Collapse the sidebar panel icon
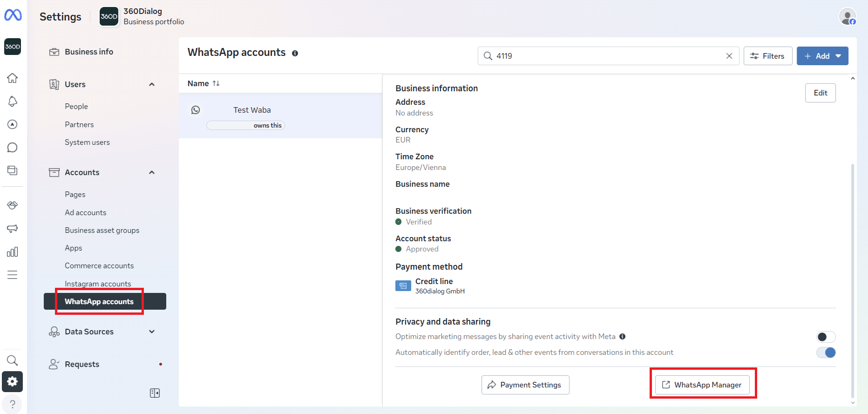The height and width of the screenshot is (414, 868). pos(155,393)
